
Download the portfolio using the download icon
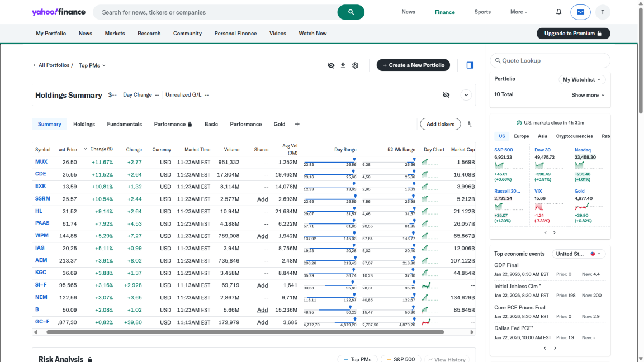[343, 65]
